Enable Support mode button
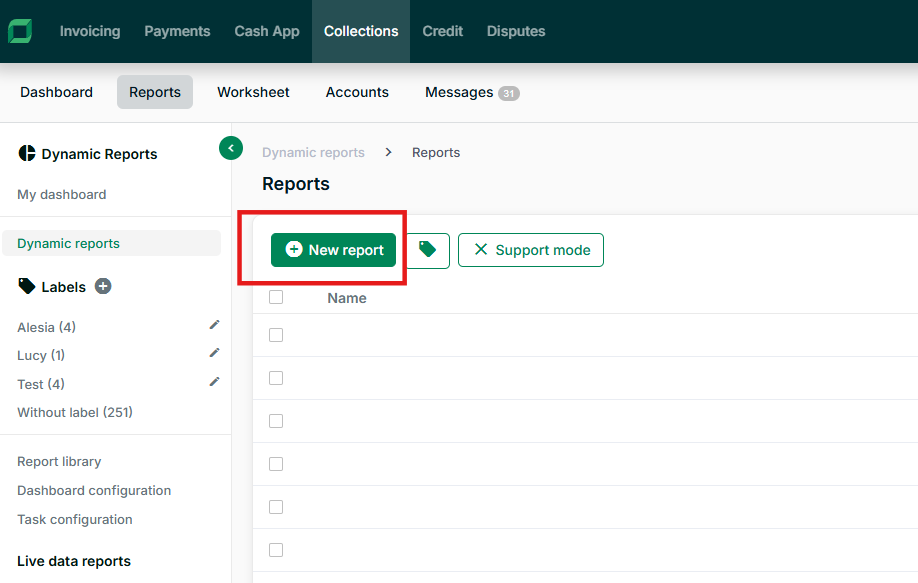Image resolution: width=918 pixels, height=583 pixels. coord(531,250)
